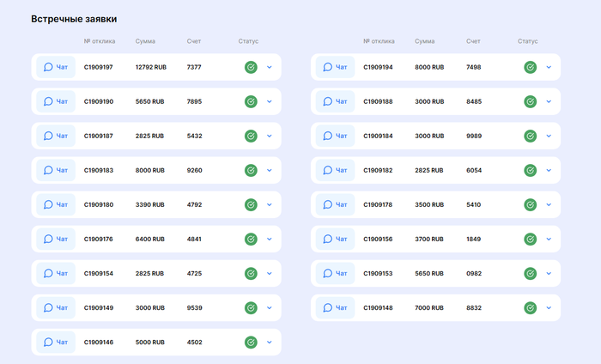Click the status icon for C1909187
This screenshot has height=364, width=601.
pos(251,136)
